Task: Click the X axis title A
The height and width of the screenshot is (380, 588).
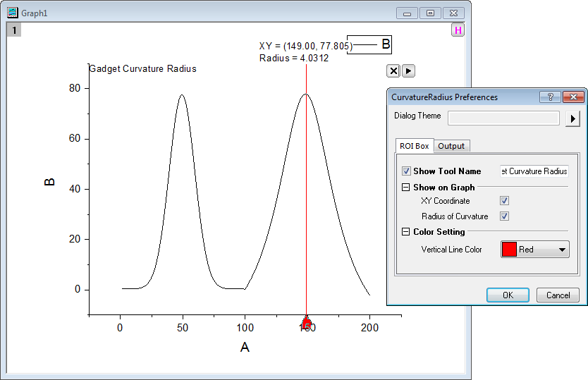Action: click(245, 348)
